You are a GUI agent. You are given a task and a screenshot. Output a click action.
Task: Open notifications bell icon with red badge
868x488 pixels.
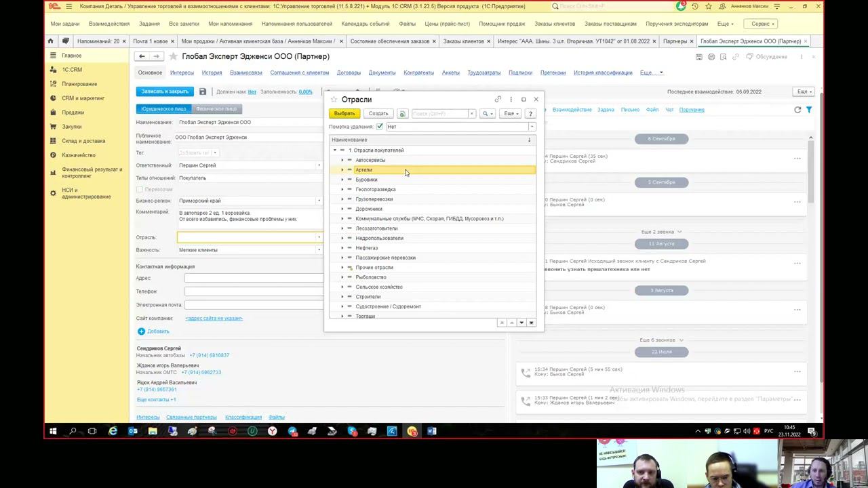click(680, 6)
